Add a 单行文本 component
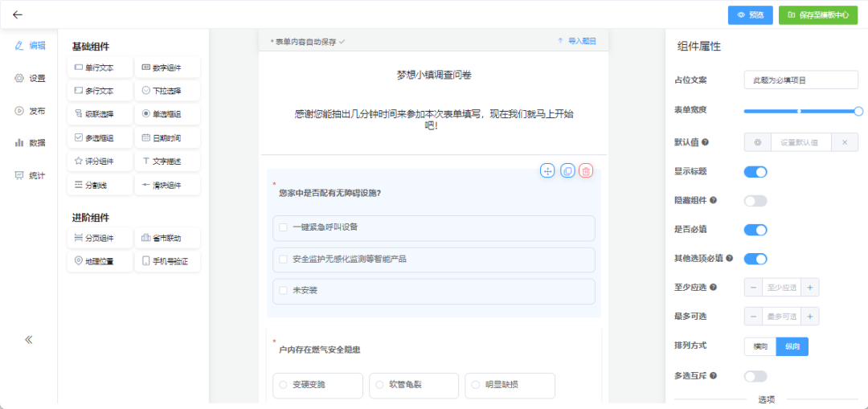This screenshot has height=409, width=868. (100, 67)
